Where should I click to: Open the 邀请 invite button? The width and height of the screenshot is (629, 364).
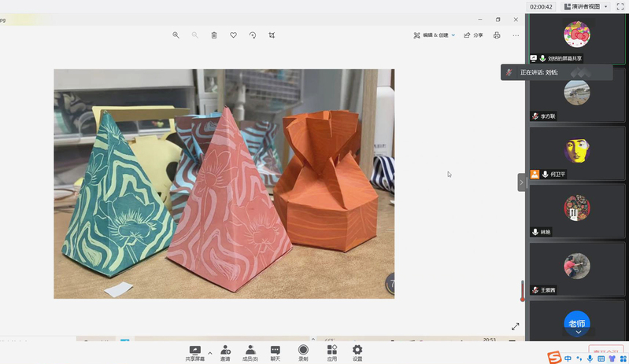coord(225,353)
